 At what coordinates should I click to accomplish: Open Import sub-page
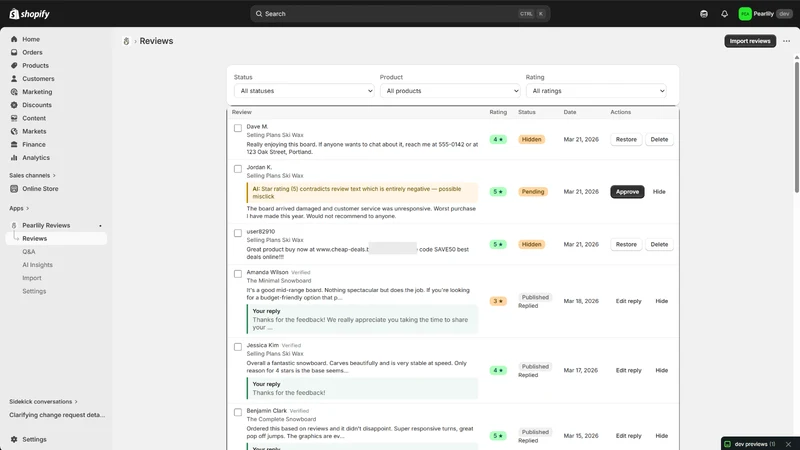coord(32,279)
